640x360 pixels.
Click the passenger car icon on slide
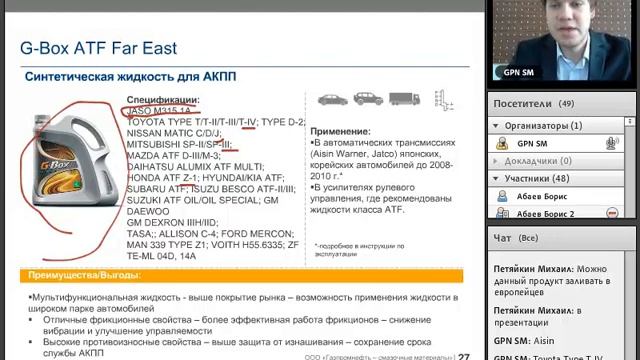[333, 100]
